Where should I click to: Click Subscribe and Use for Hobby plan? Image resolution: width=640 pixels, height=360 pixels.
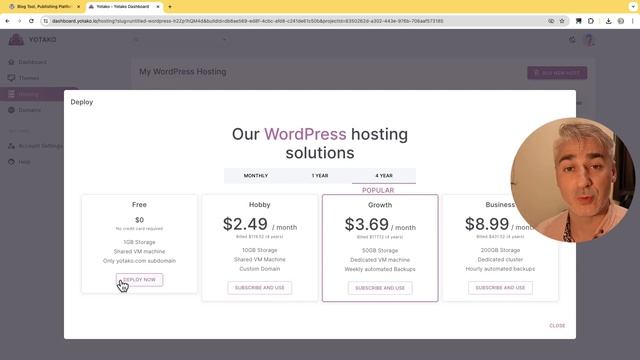point(260,288)
